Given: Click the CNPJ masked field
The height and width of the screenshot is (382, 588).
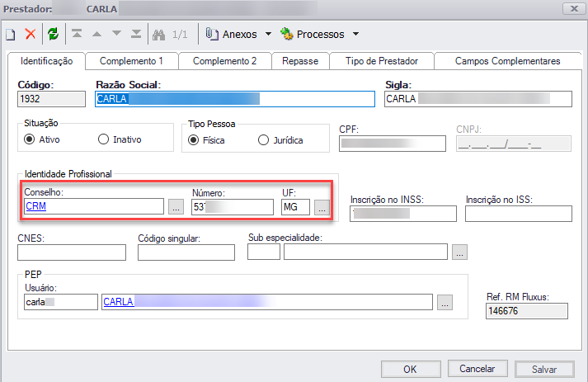Looking at the screenshot, I should (x=514, y=144).
